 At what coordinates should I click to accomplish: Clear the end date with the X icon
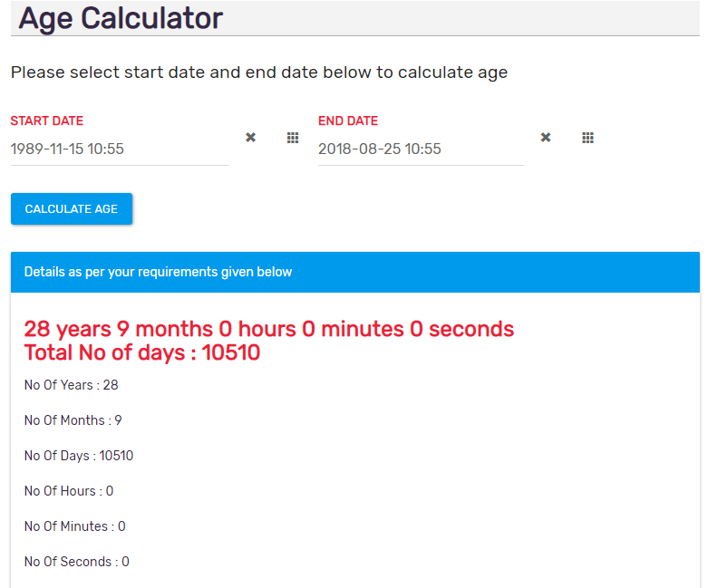(x=546, y=138)
